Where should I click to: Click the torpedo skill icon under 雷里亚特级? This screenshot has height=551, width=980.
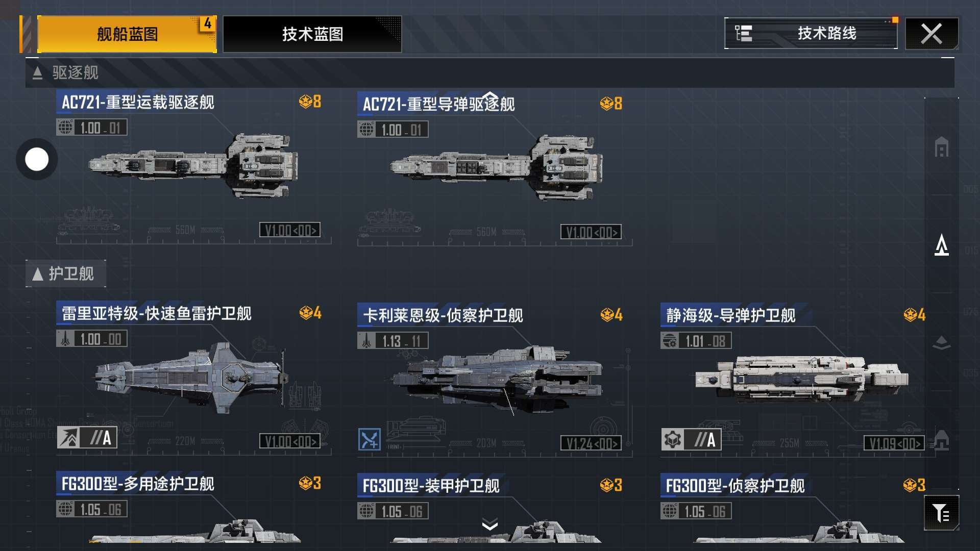tap(68, 438)
